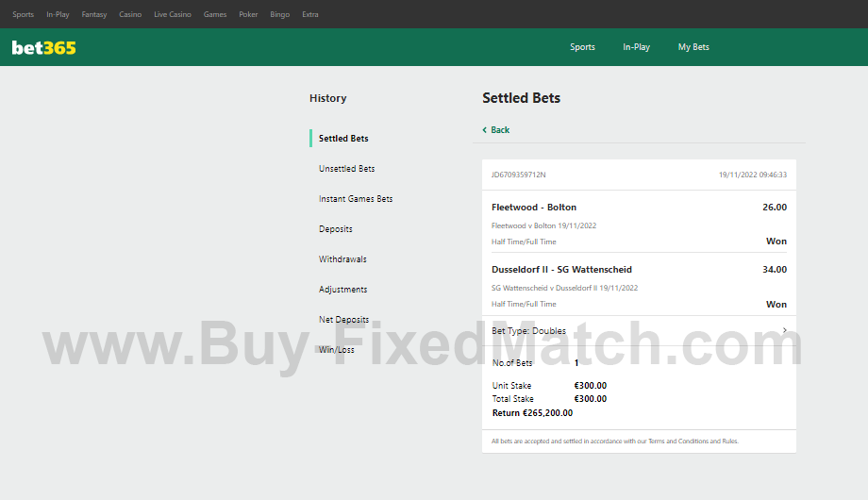Open the Poker section
The width and height of the screenshot is (868, 500).
pos(248,14)
